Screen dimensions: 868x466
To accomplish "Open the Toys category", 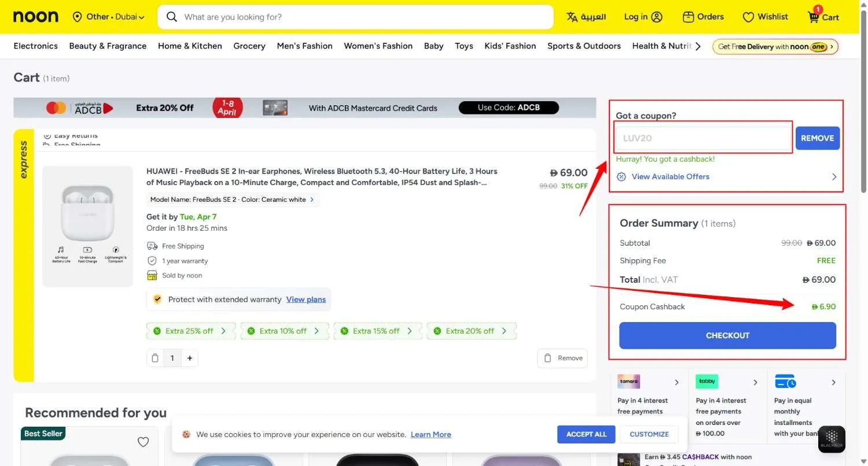I will [x=464, y=46].
